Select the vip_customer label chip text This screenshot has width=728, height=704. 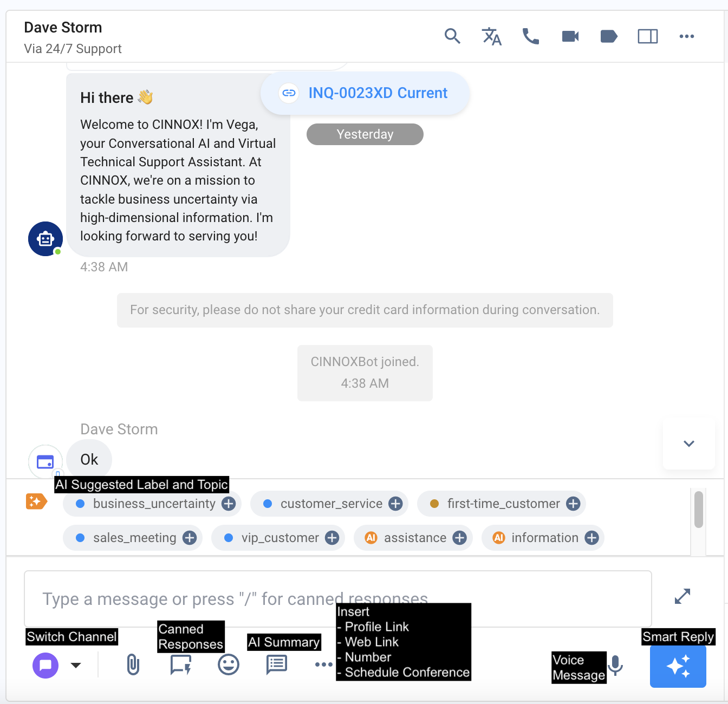[x=280, y=538]
